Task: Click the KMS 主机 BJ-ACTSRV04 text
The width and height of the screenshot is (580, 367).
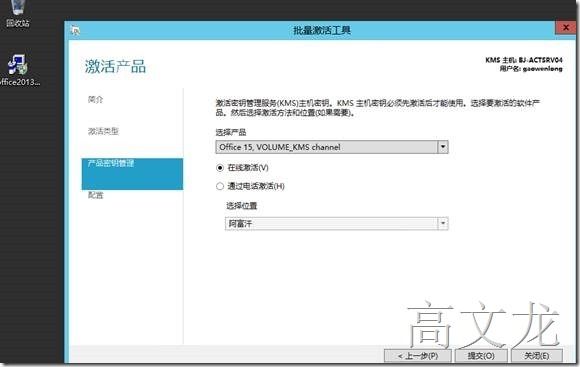Action: click(524, 60)
